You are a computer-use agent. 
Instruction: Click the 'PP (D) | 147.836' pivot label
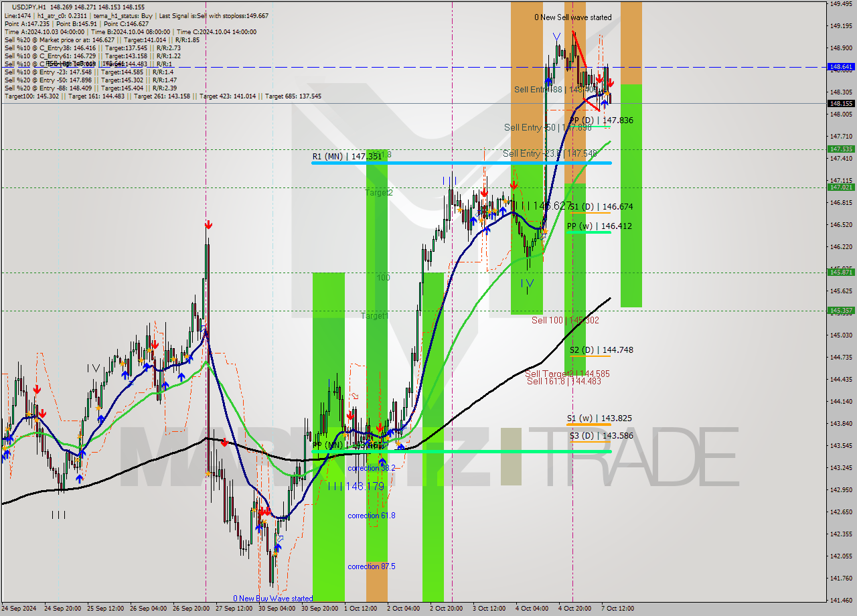click(x=601, y=121)
